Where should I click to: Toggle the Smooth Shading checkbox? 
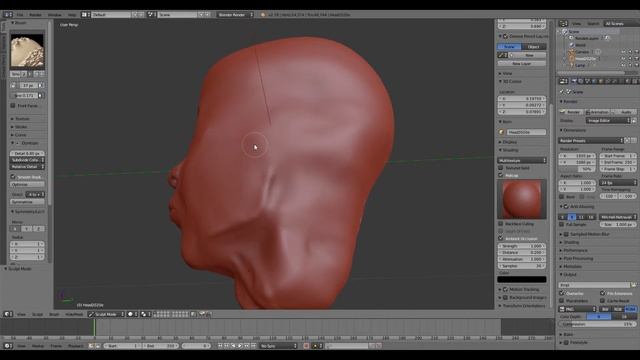(x=13, y=177)
